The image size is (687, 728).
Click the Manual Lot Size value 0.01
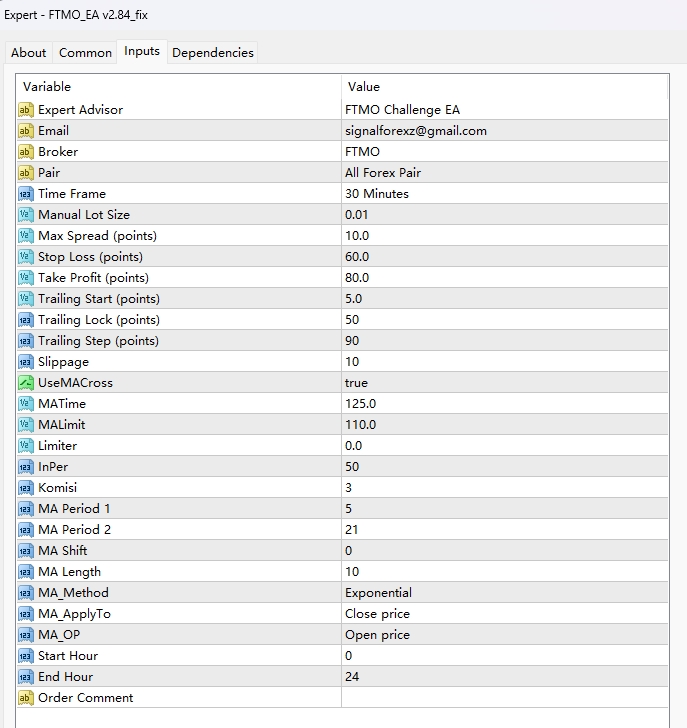tap(356, 214)
